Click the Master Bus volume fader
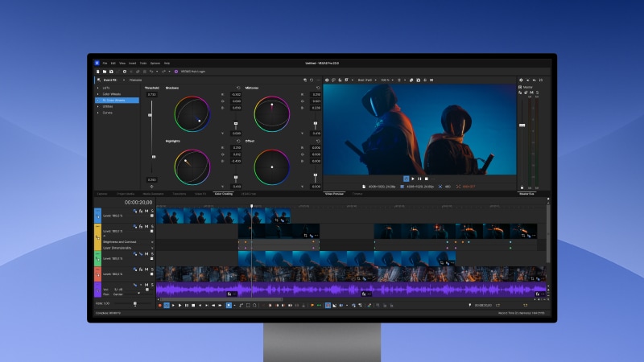This screenshot has width=644, height=362. (x=522, y=125)
